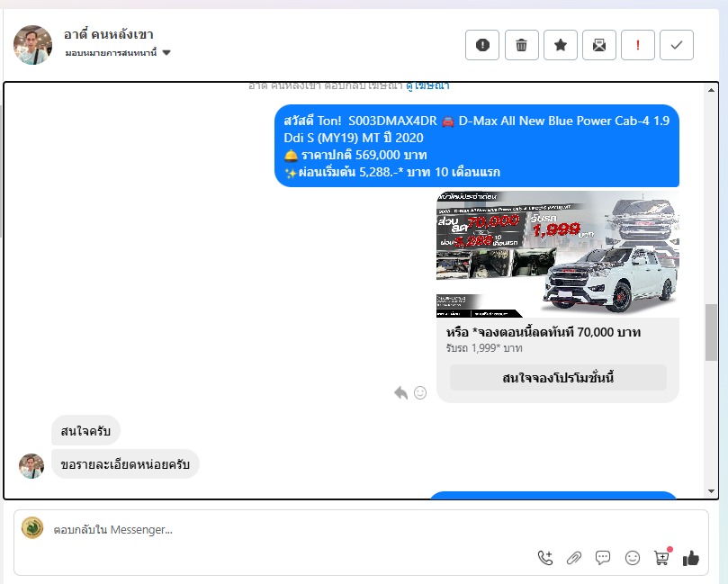
Task: Click scrollbar up arrow in the chat pane
Action: (711, 90)
